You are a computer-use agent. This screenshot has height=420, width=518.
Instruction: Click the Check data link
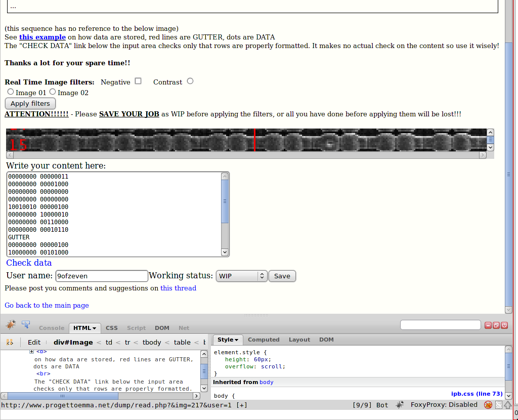coord(29,263)
